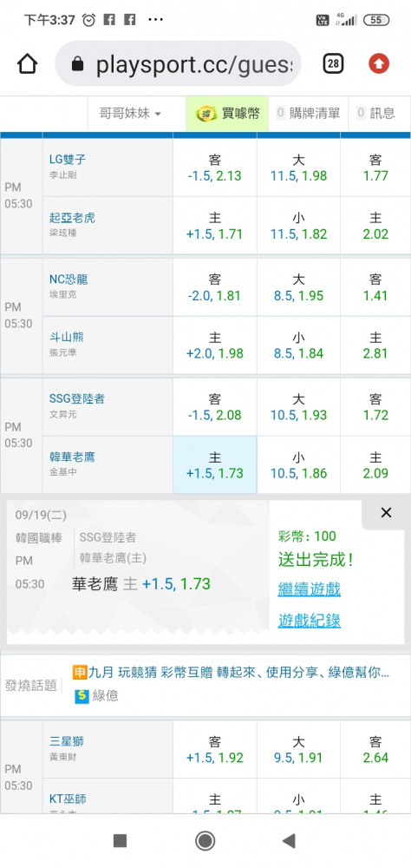Close the bet confirmation panel with X

click(386, 513)
